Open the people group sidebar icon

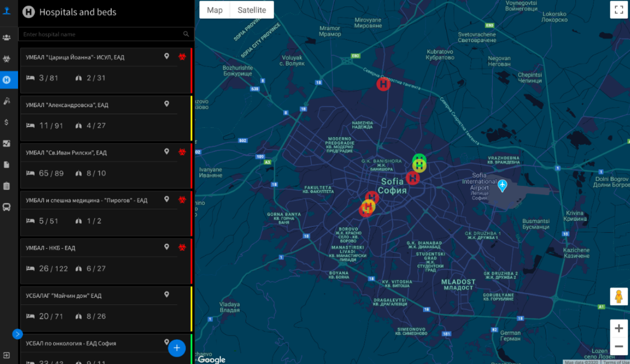click(7, 38)
